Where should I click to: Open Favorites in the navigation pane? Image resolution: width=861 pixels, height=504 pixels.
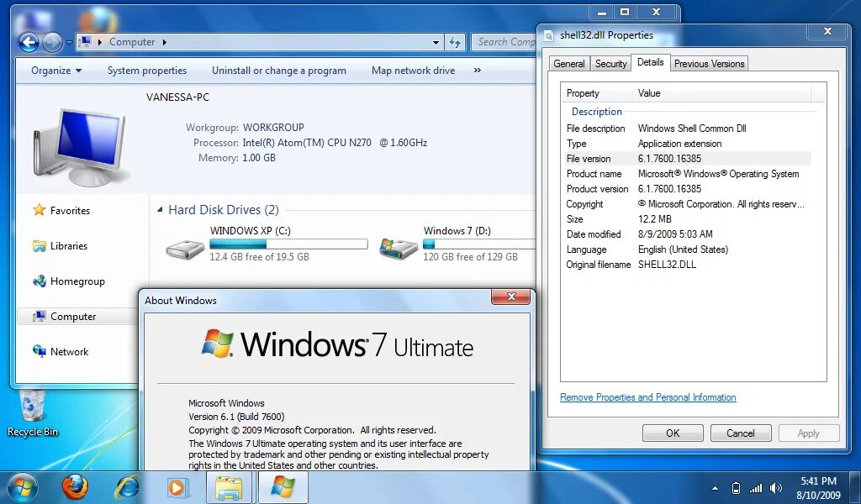pyautogui.click(x=70, y=211)
